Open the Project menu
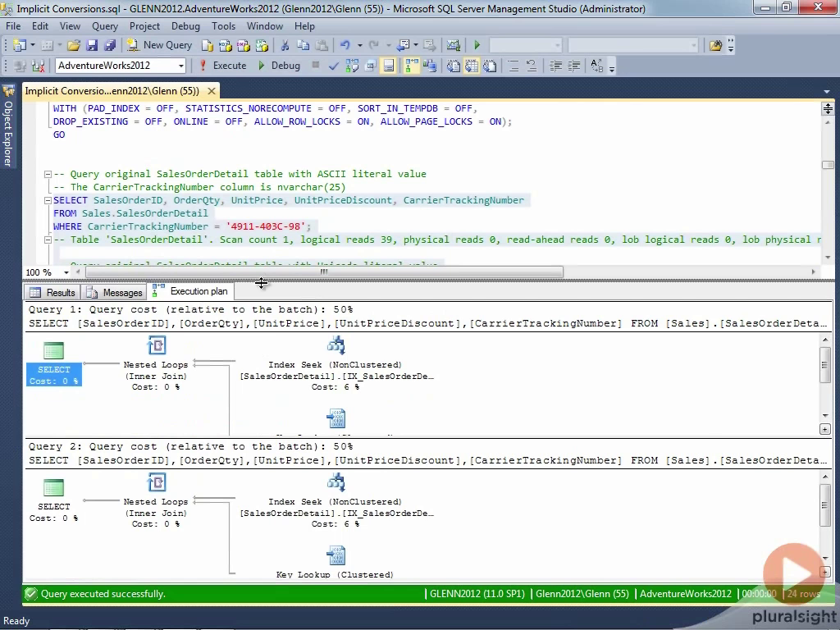This screenshot has height=630, width=840. 144,26
